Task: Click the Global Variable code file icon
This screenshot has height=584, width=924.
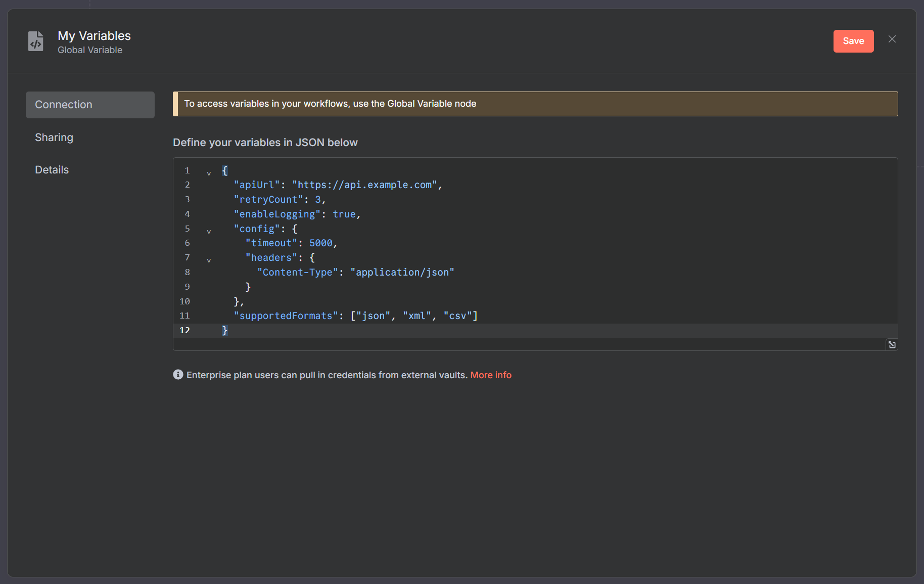Action: click(x=36, y=41)
